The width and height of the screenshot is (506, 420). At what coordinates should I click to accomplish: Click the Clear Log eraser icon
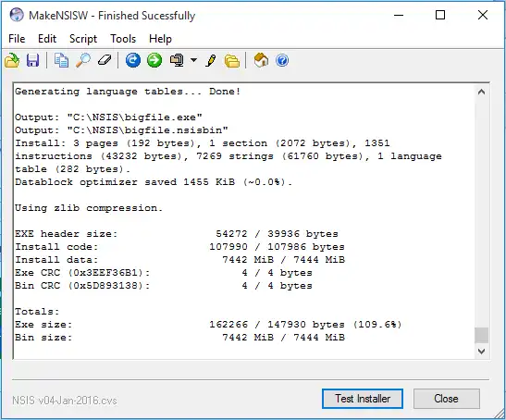click(x=105, y=60)
